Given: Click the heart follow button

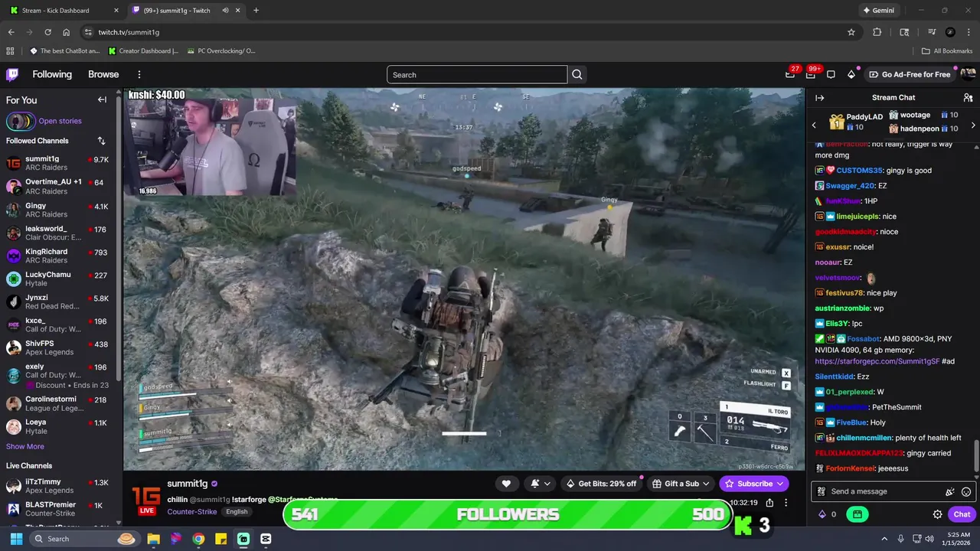Looking at the screenshot, I should pos(506,484).
